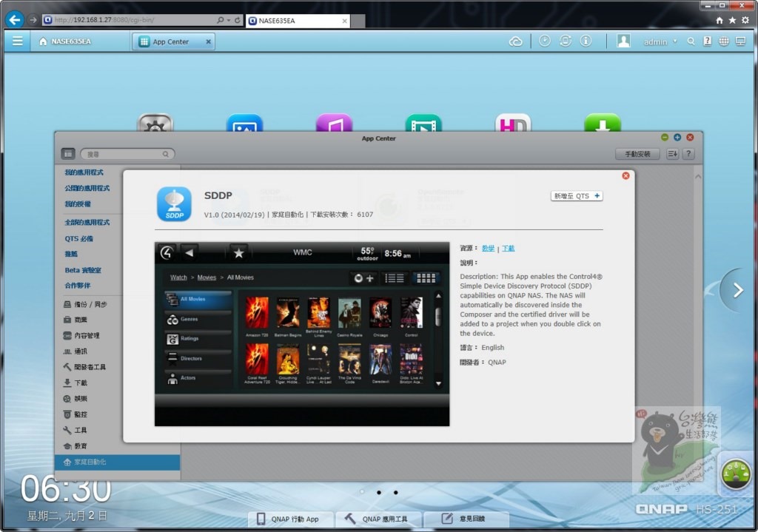Click the QNAP Utilities button
Viewport: 758px width, 532px height.
(x=378, y=519)
